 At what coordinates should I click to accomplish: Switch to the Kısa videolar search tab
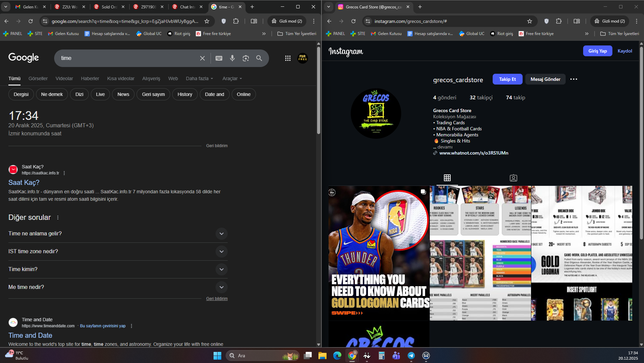pyautogui.click(x=121, y=78)
